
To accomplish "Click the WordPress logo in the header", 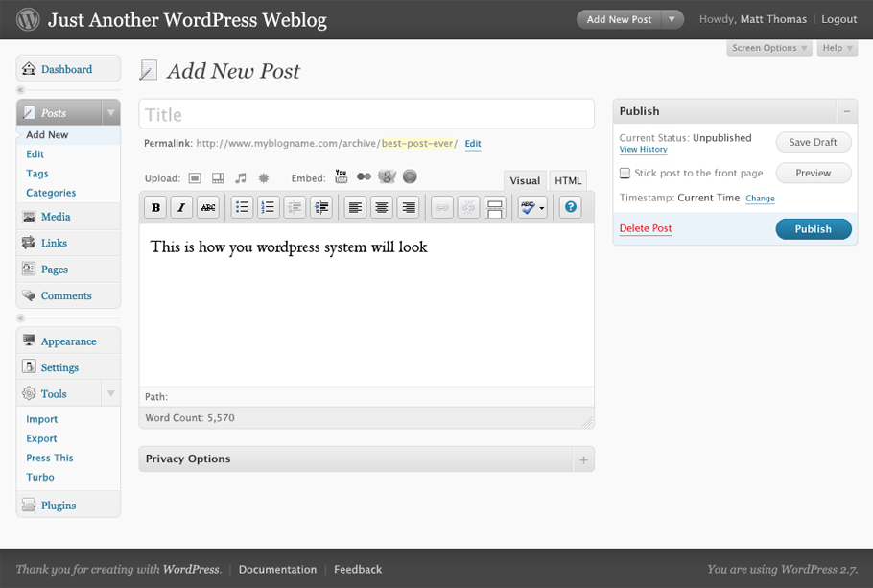I will click(28, 19).
